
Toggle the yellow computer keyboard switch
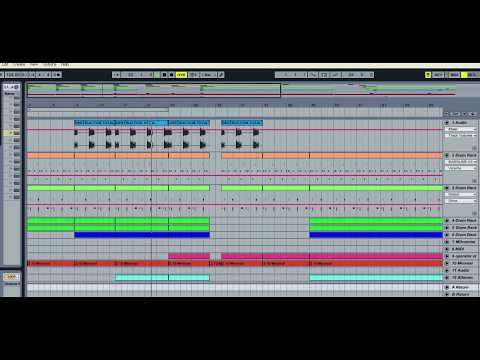pos(428,75)
